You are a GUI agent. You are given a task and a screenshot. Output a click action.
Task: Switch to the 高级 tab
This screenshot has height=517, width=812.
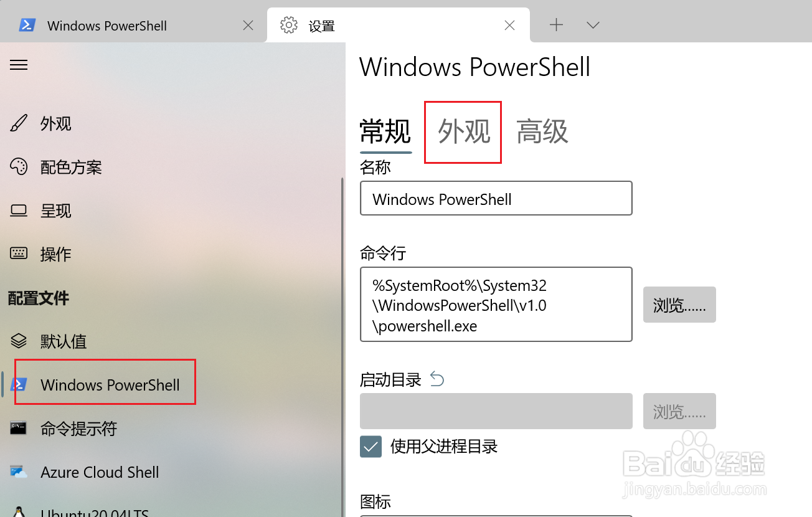coord(542,131)
